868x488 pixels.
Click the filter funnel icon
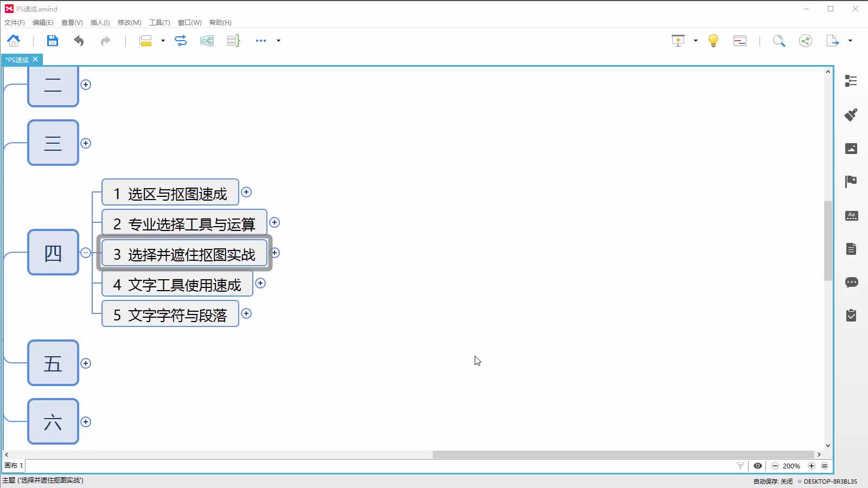click(x=741, y=466)
